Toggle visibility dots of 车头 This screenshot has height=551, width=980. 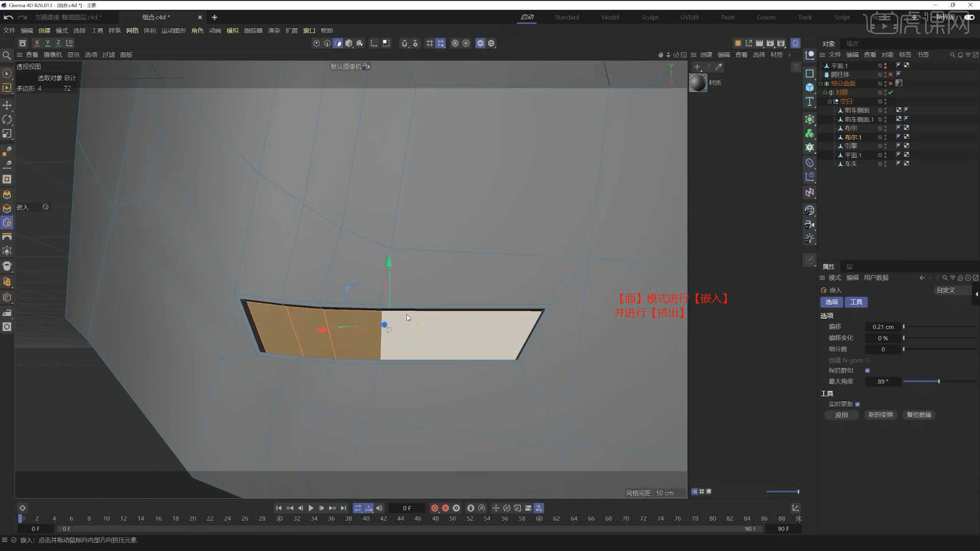885,164
